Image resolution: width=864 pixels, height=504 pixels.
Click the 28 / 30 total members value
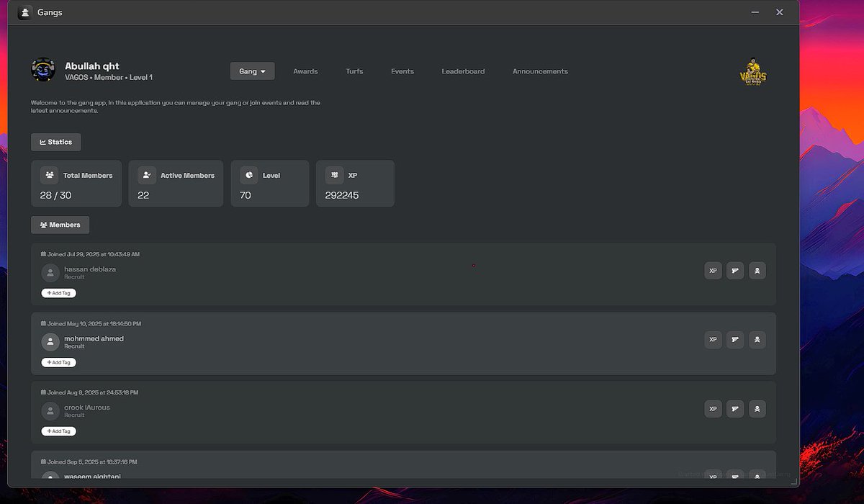pos(55,195)
